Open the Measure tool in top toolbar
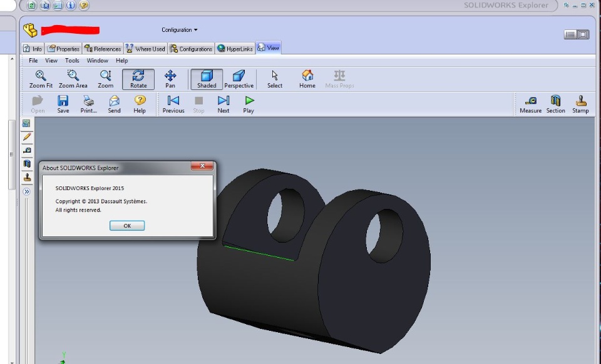This screenshot has width=601, height=364. point(530,104)
